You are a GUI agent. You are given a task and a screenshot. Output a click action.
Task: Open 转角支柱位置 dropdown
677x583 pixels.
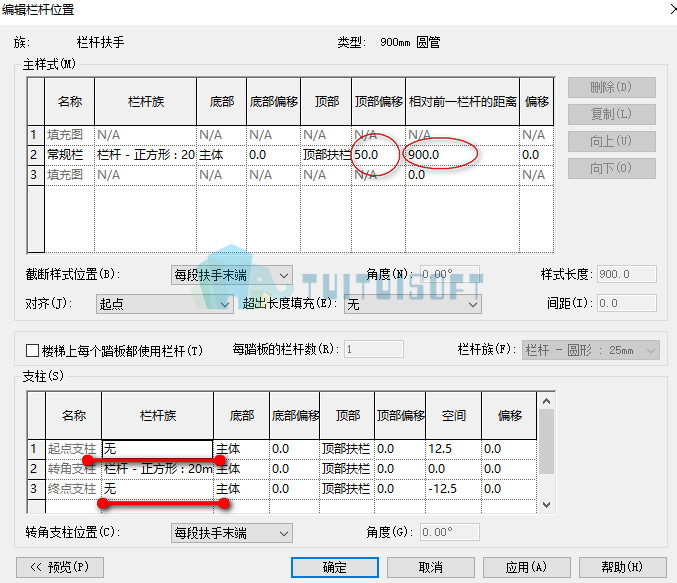tap(232, 533)
